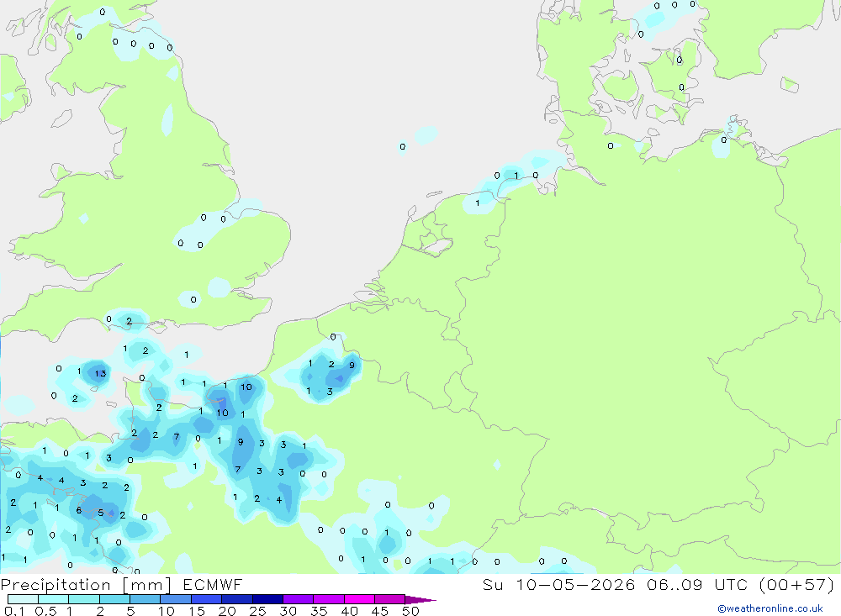Select the 5–10 mm legend color box

[x=145, y=599]
